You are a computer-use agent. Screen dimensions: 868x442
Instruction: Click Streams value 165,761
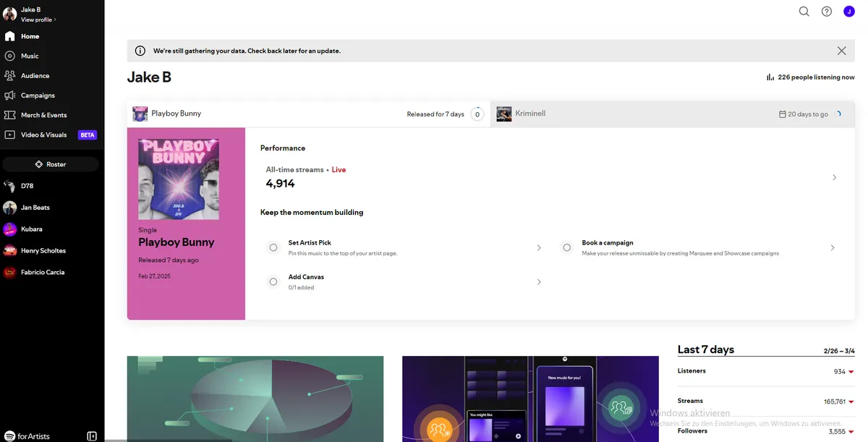[x=834, y=401]
